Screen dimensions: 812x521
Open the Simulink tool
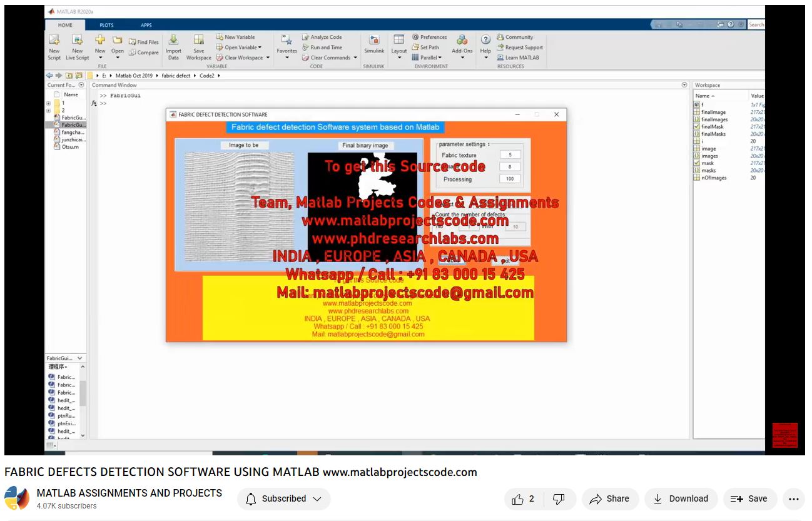pyautogui.click(x=373, y=46)
